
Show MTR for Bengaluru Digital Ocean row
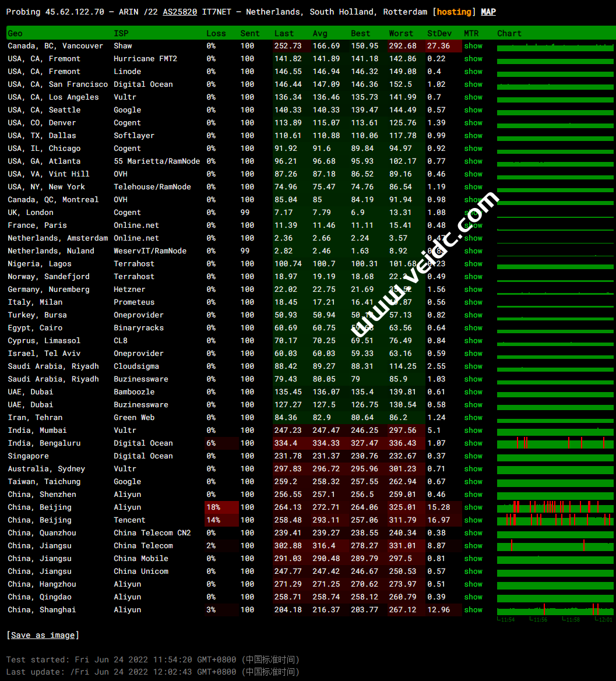click(473, 443)
